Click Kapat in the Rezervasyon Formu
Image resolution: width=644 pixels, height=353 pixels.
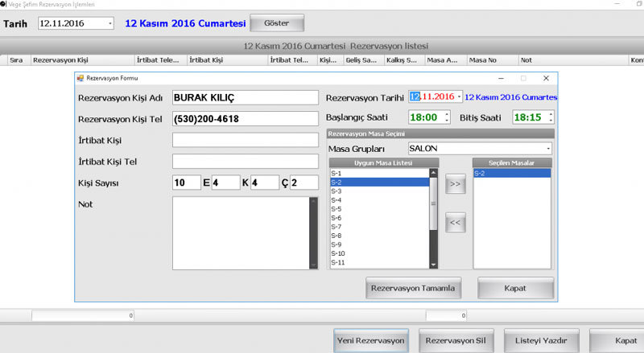point(515,288)
